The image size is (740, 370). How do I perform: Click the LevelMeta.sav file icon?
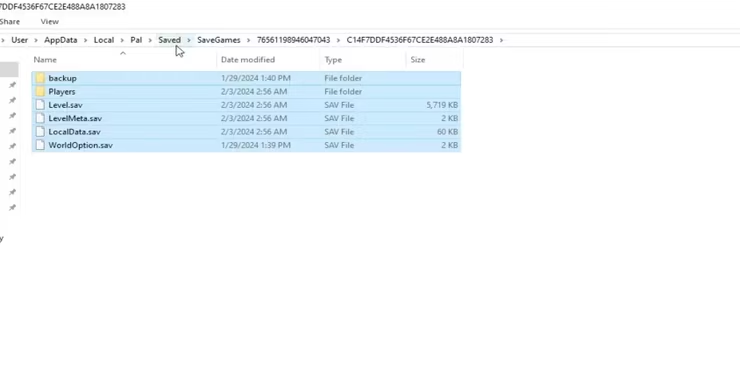(40, 118)
